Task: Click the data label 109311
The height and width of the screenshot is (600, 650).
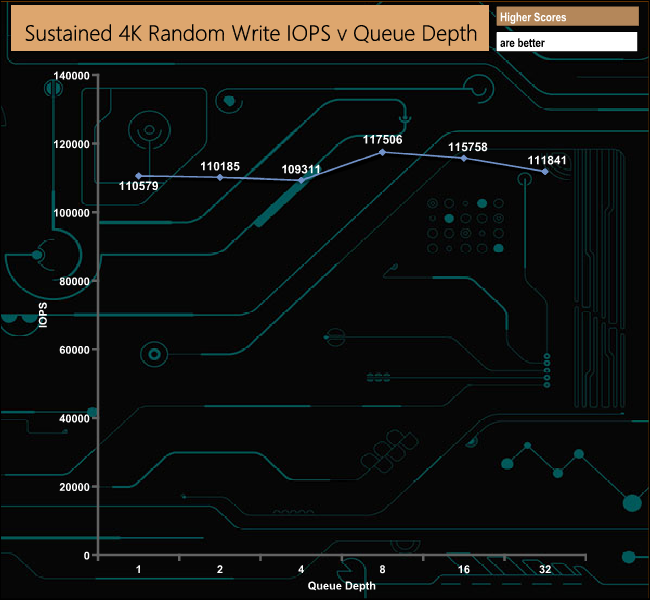Action: point(301,170)
